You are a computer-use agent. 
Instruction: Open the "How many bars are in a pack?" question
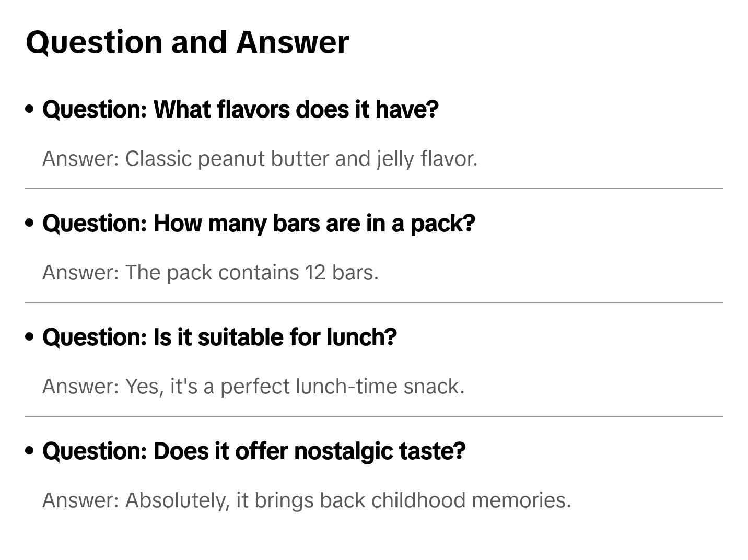point(259,224)
